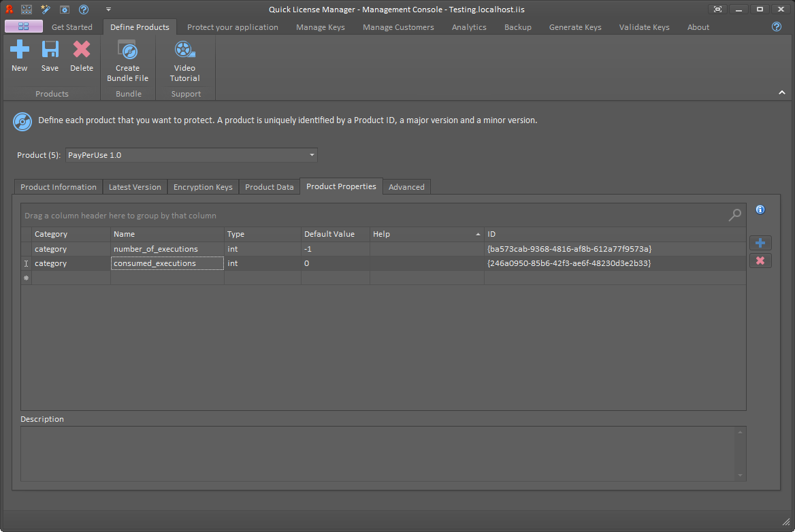This screenshot has width=795, height=532.
Task: Click the Help icon at the ribbon's right end
Action: tap(776, 27)
